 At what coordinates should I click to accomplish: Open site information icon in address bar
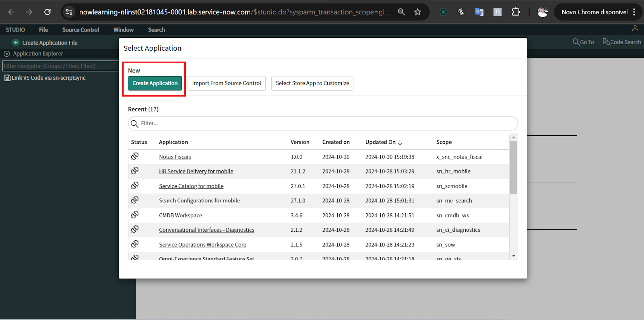69,12
